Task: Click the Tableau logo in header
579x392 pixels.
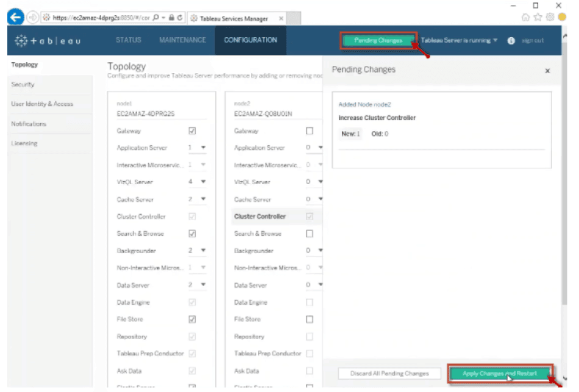Action: [x=48, y=41]
